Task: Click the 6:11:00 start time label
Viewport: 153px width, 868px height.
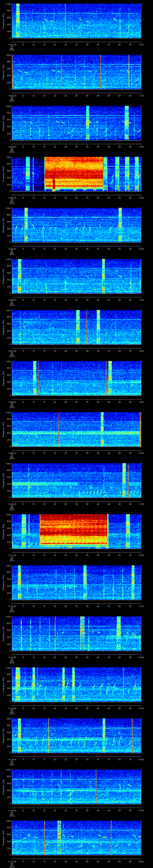Action: (x=12, y=555)
